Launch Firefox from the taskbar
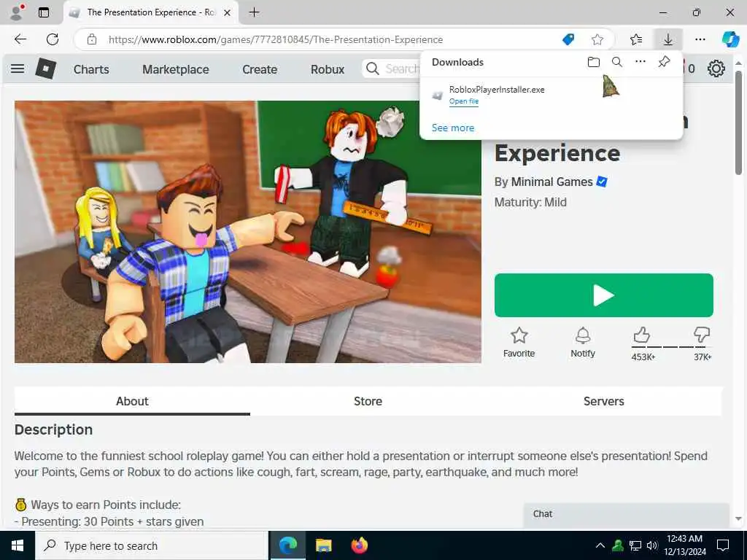This screenshot has height=560, width=747. (359, 545)
